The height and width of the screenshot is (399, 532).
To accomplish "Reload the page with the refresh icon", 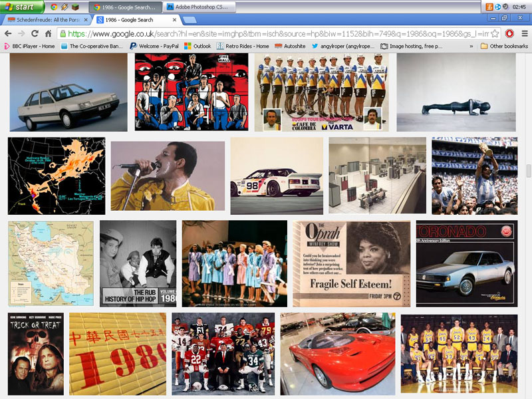I will point(35,33).
